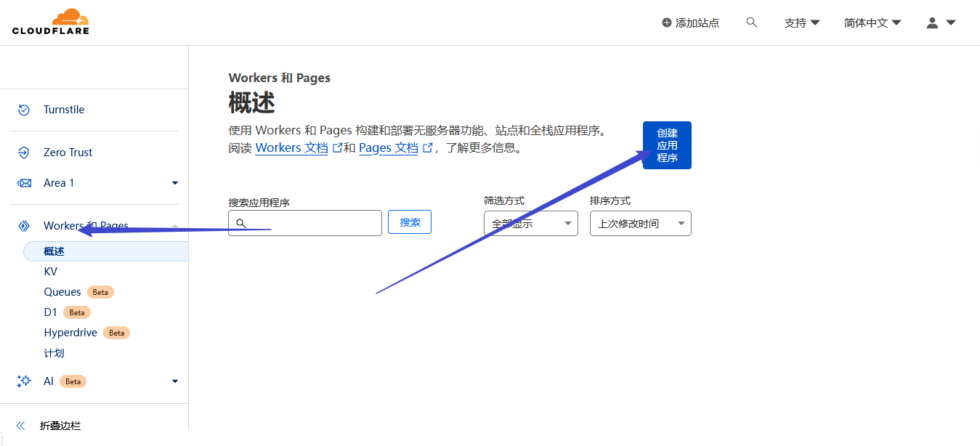Click the AI sparkle icon in sidebar
The width and height of the screenshot is (980, 446).
[23, 381]
